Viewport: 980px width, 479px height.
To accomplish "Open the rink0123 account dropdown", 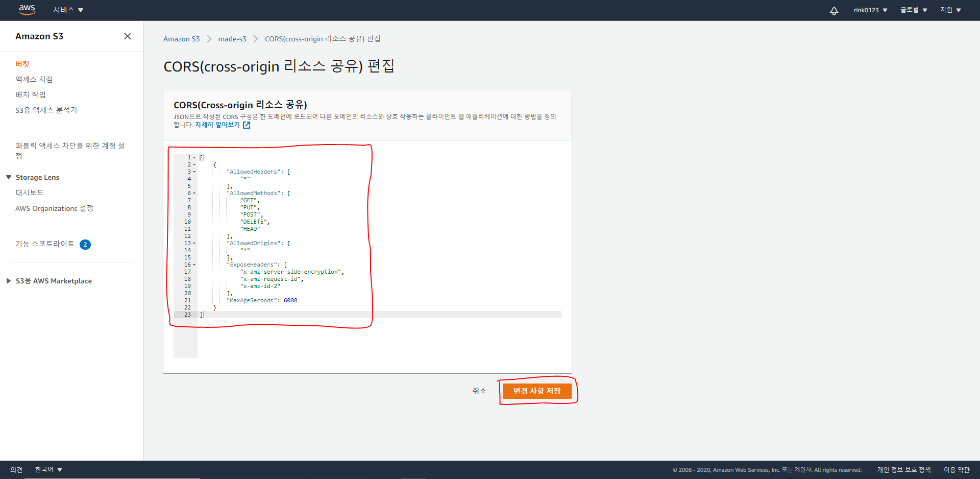I will pos(870,10).
